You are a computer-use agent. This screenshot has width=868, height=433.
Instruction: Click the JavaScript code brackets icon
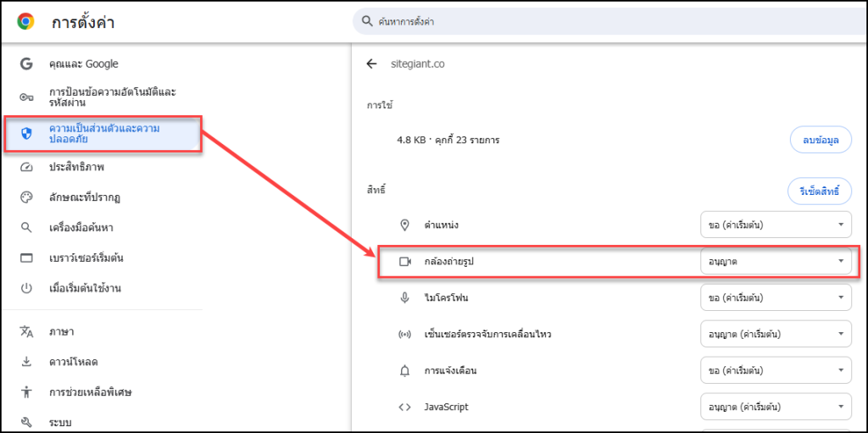click(x=405, y=408)
